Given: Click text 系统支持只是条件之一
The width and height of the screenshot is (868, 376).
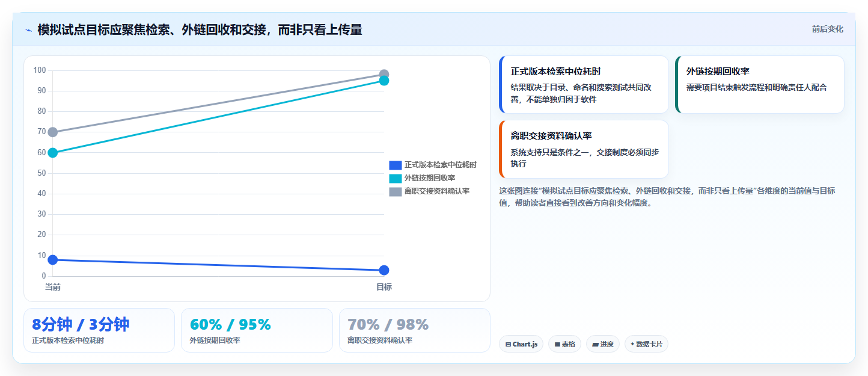Looking at the screenshot, I should (550, 152).
